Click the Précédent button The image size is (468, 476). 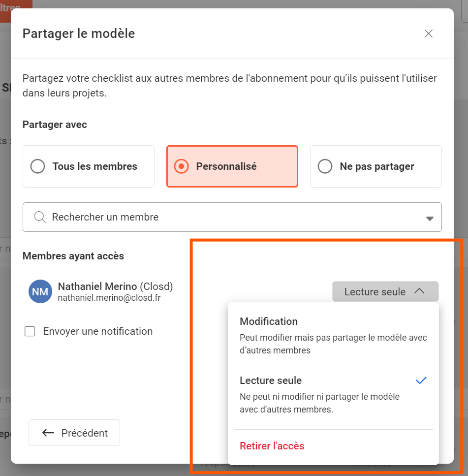tap(74, 433)
